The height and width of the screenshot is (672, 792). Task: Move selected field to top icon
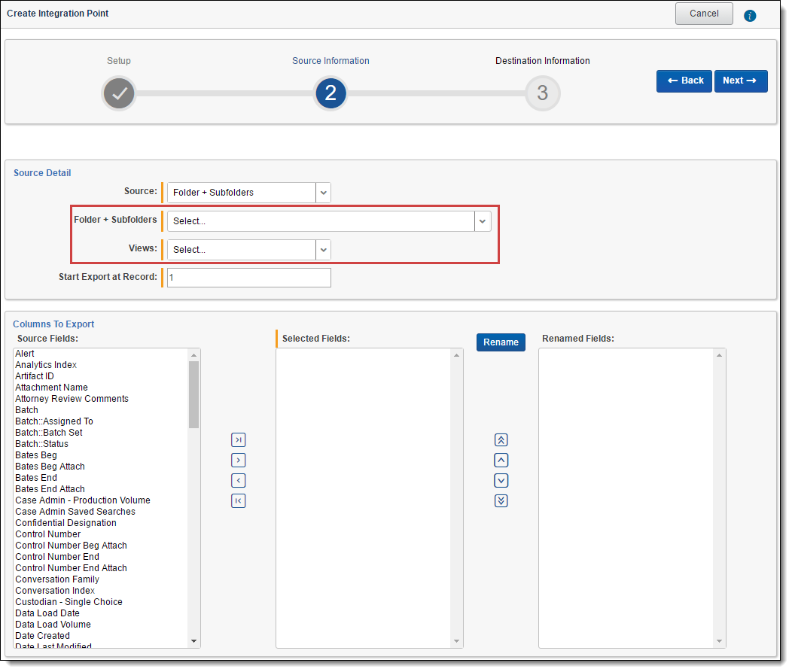click(501, 440)
